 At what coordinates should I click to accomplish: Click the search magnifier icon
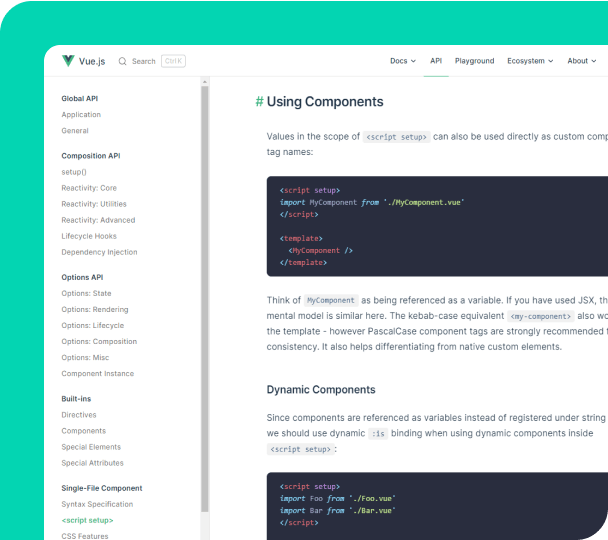click(123, 61)
